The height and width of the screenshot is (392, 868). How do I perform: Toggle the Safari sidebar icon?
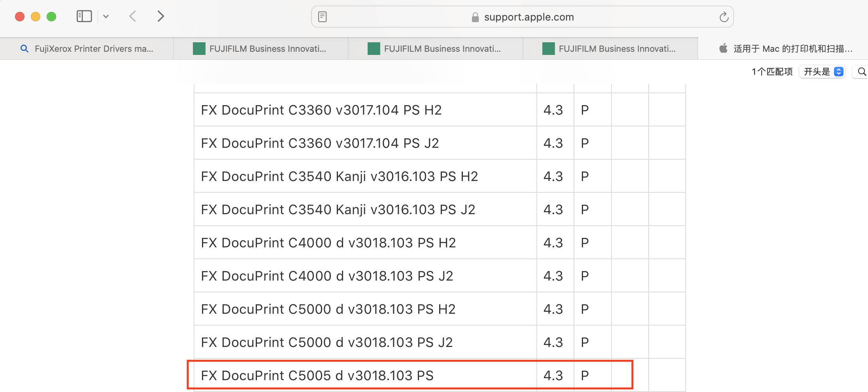(x=84, y=16)
